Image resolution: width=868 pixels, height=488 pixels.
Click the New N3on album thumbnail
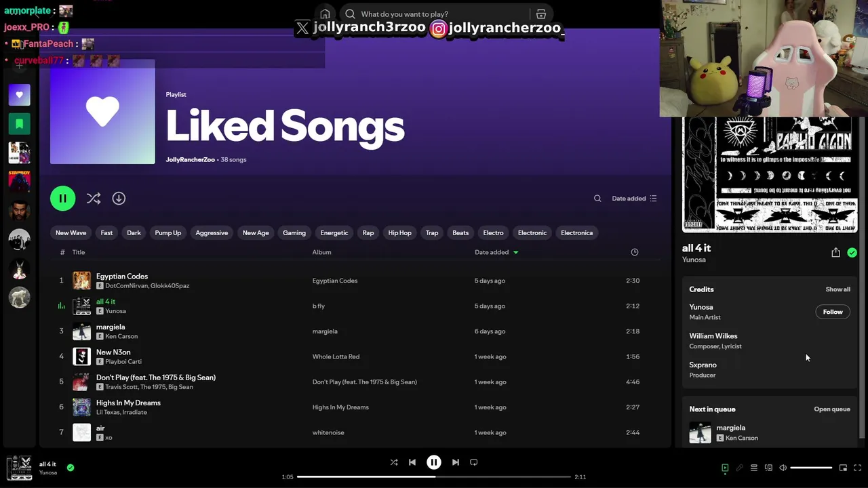tap(81, 357)
